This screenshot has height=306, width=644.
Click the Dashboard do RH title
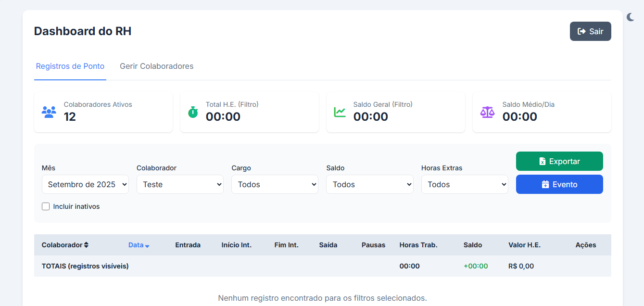click(83, 31)
